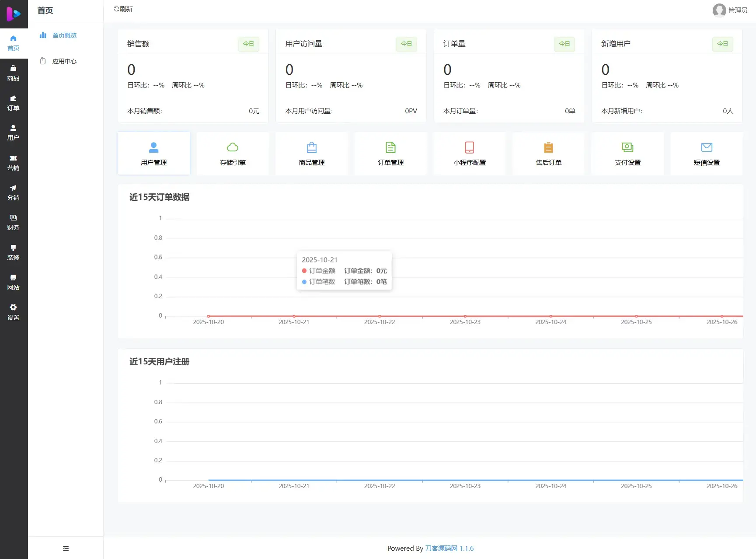Go to 商品 in left sidebar
Screen dimensions: 756x559
13,73
